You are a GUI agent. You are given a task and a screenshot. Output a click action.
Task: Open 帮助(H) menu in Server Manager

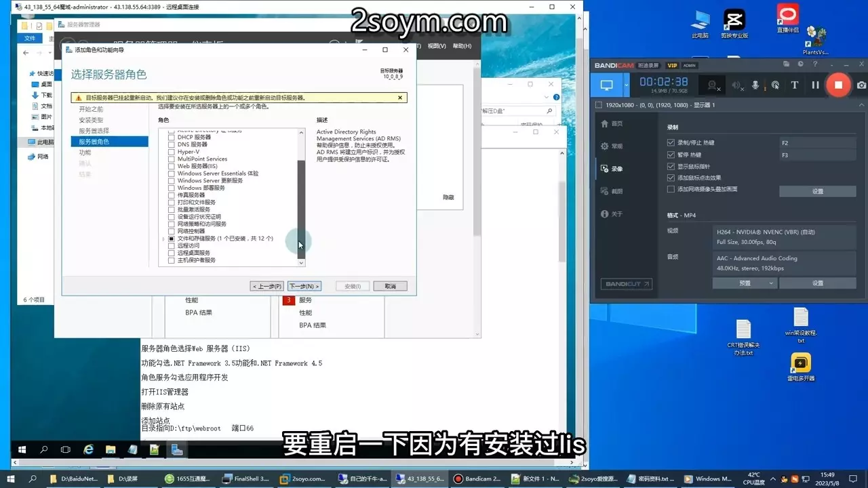coord(462,46)
